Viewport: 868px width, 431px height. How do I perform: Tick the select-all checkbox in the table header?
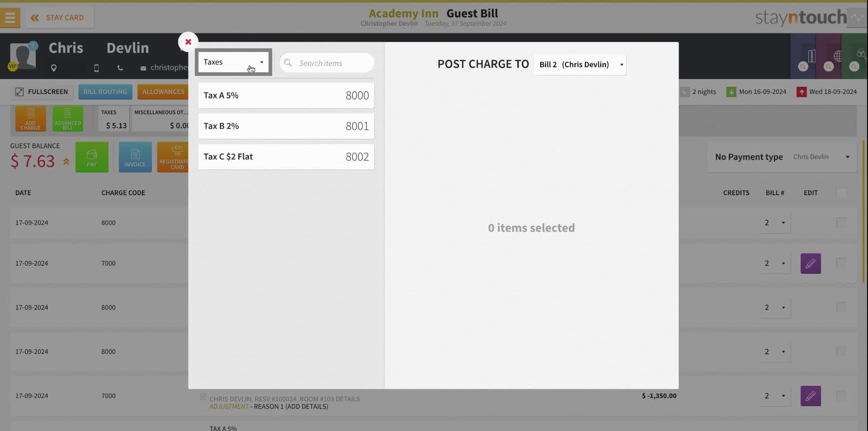(841, 193)
